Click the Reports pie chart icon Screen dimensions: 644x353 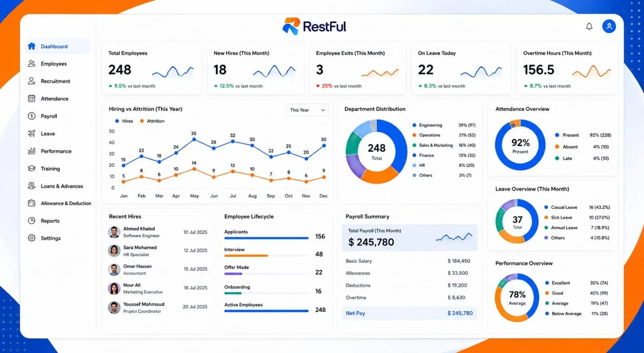coord(31,220)
